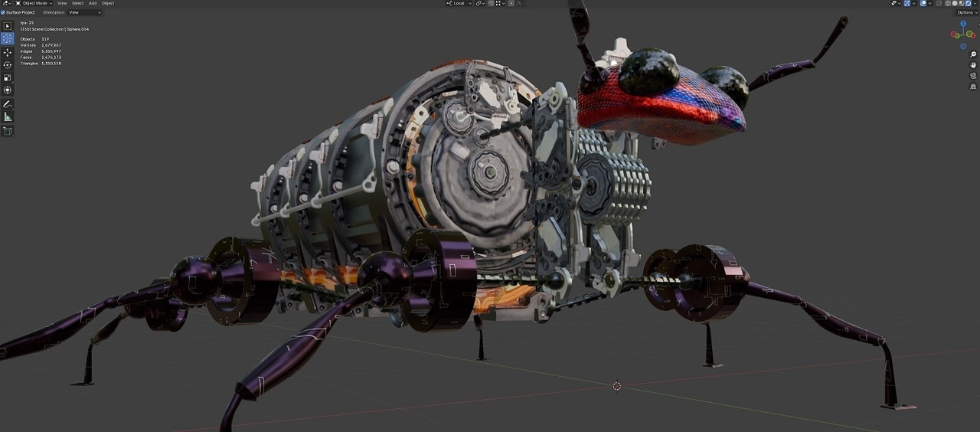
Task: Open the Select menu
Action: point(77,3)
